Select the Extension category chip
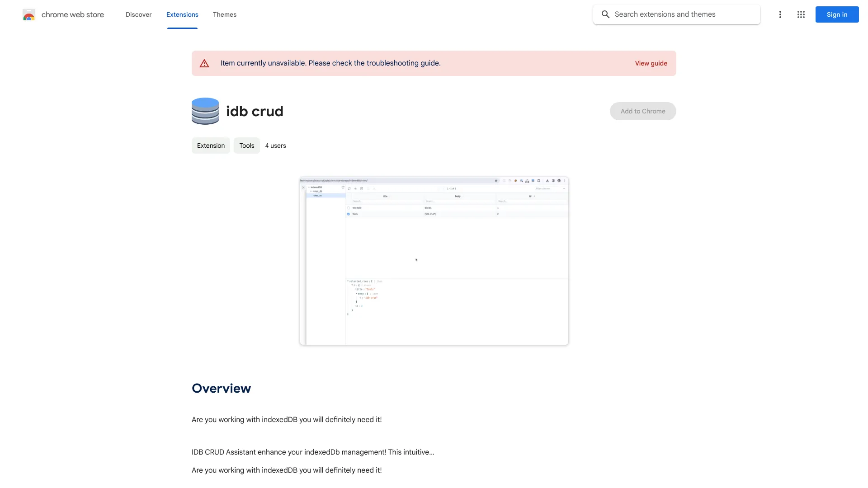Image resolution: width=868 pixels, height=488 pixels. point(211,145)
